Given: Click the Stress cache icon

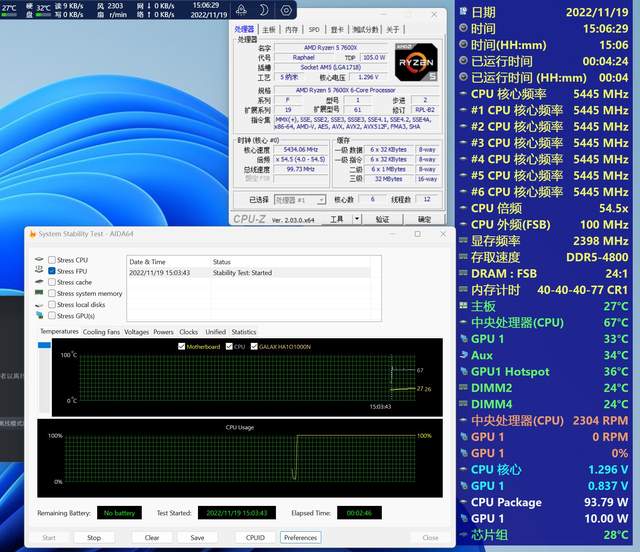Looking at the screenshot, I should point(39,282).
